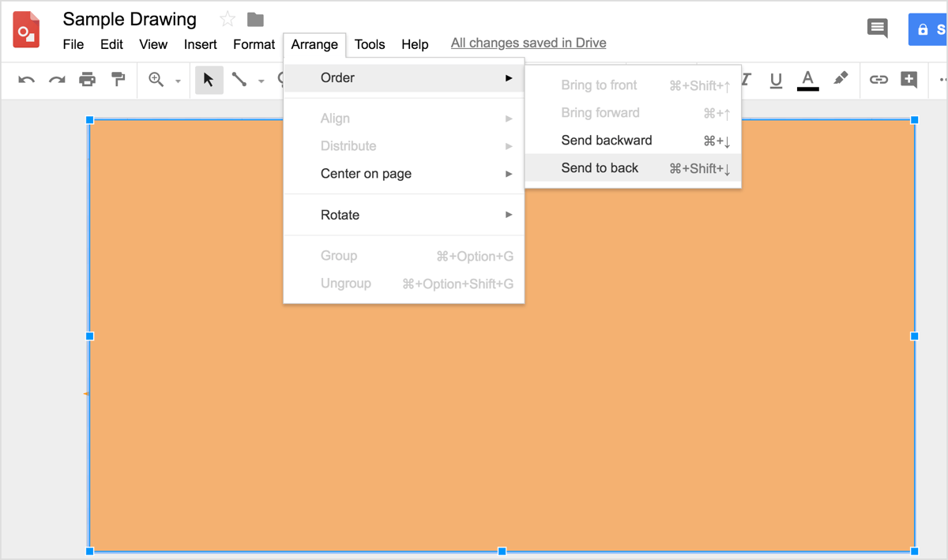Select the Paint format roller icon
The image size is (948, 560).
118,80
